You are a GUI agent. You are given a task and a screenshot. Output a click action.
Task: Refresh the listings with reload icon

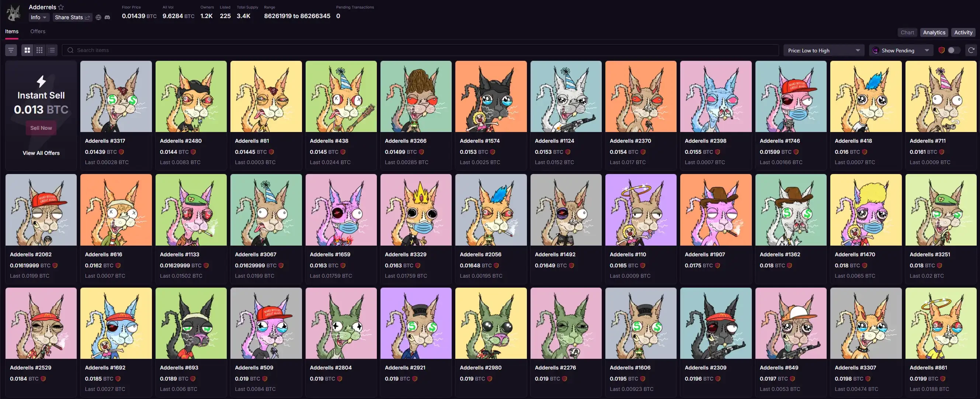coord(971,50)
